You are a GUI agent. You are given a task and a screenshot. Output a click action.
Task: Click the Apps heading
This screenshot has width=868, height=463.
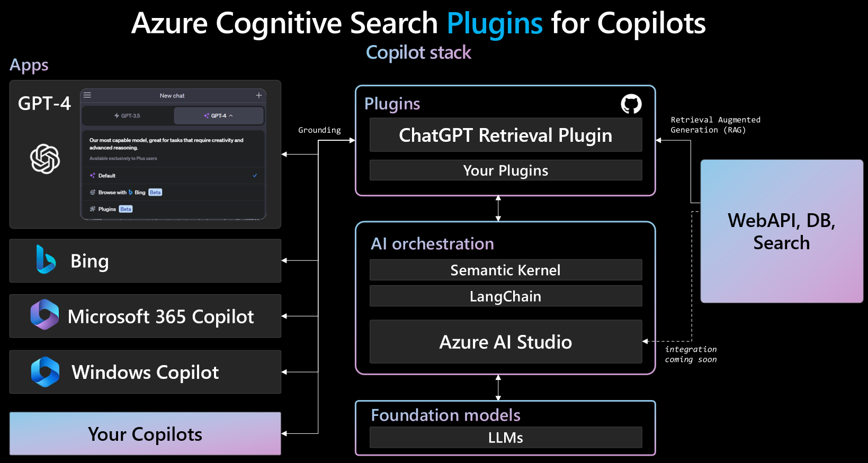pyautogui.click(x=29, y=65)
